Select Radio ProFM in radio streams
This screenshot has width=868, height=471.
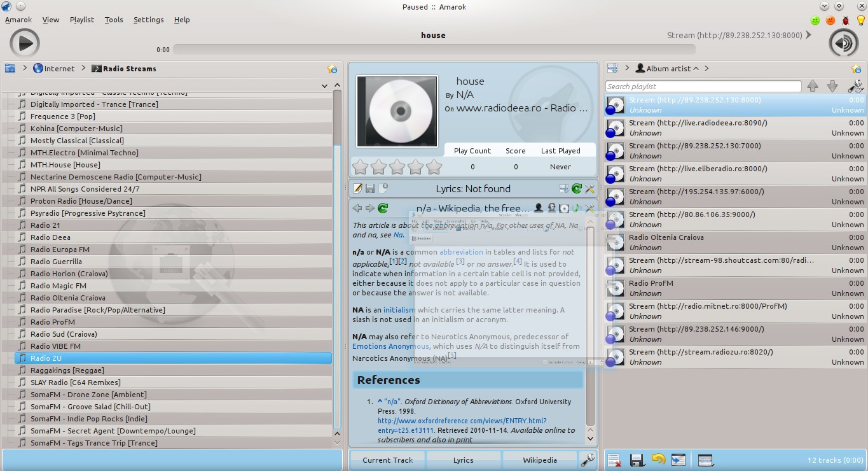[x=174, y=322]
